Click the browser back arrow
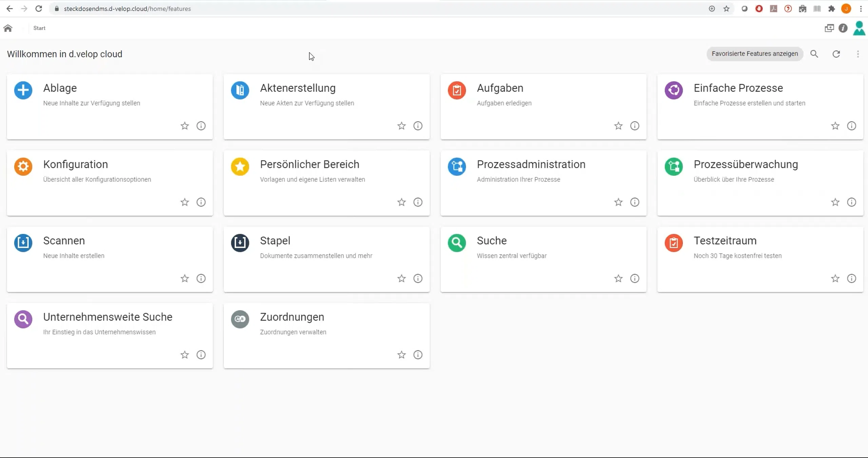This screenshot has width=868, height=458. 9,9
